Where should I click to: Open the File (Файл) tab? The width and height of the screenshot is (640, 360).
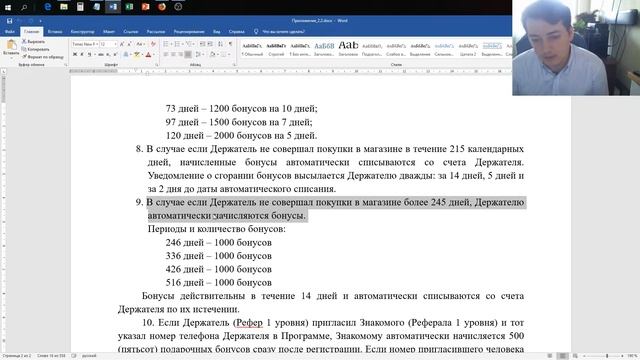pyautogui.click(x=10, y=31)
